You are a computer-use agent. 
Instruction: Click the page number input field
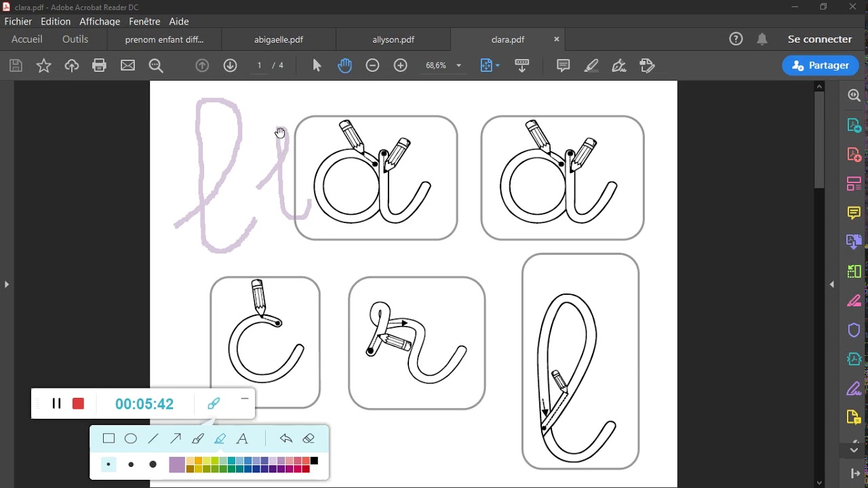(x=260, y=66)
